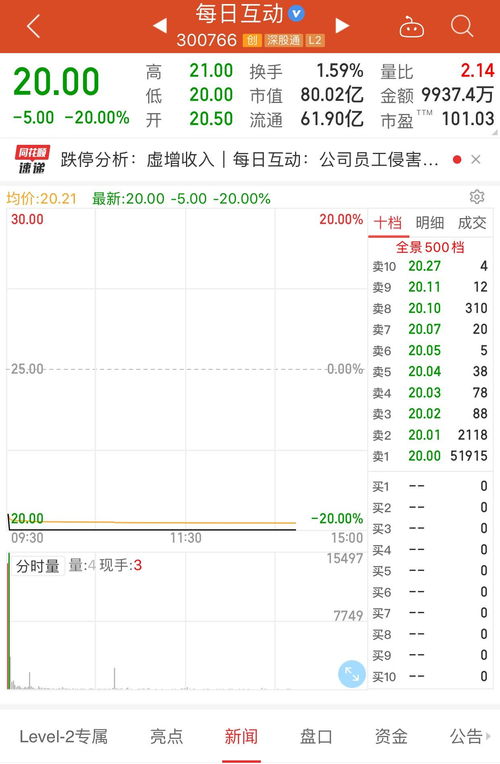Tap the change value -5.00
Image resolution: width=500 pixels, height=764 pixels.
[x=33, y=117]
